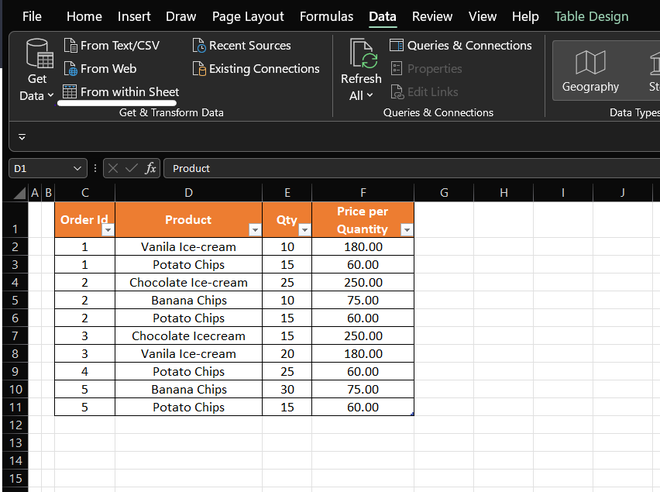Select column G header
This screenshot has height=492, width=660.
coord(444,193)
